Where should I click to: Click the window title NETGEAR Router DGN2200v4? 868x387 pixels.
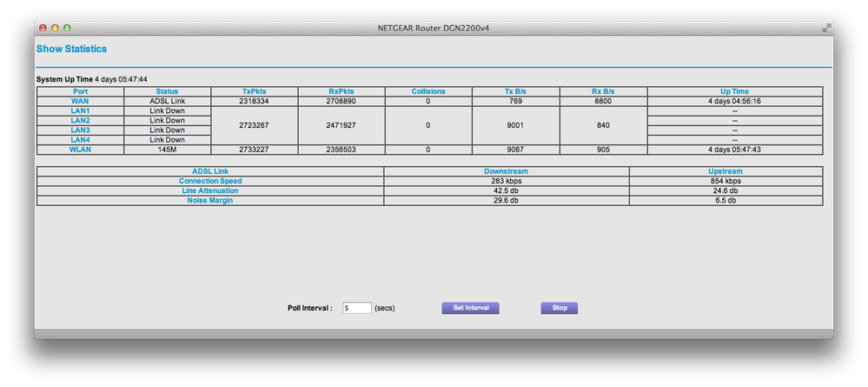pyautogui.click(x=434, y=29)
